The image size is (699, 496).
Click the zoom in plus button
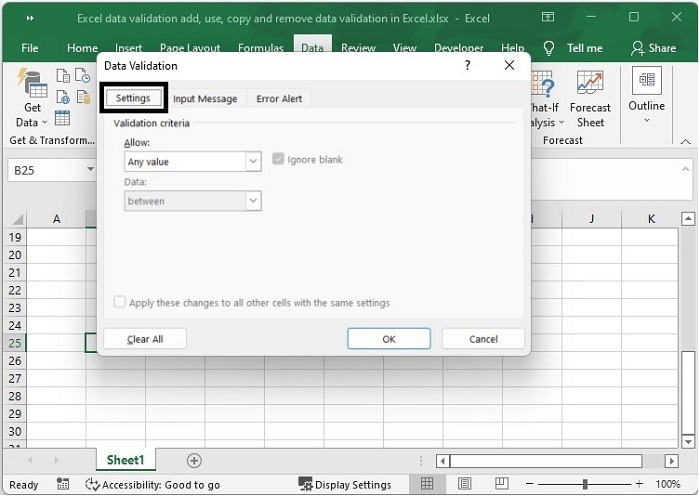[x=639, y=484]
